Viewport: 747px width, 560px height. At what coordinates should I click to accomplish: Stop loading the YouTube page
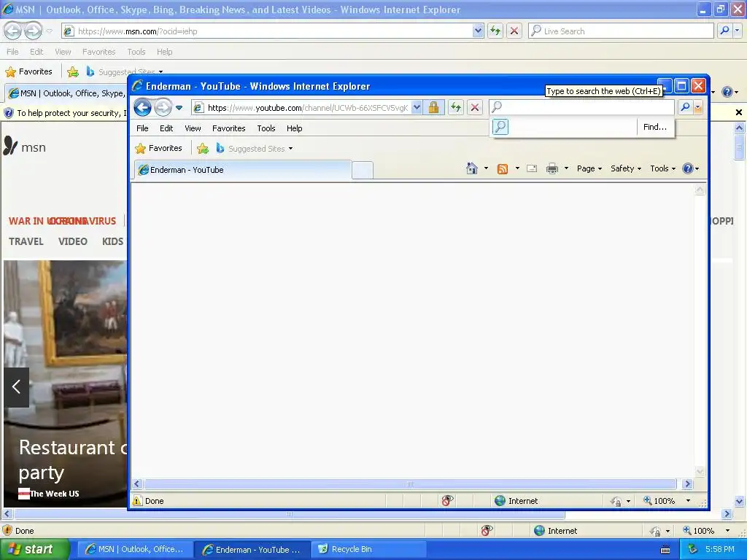click(x=475, y=108)
